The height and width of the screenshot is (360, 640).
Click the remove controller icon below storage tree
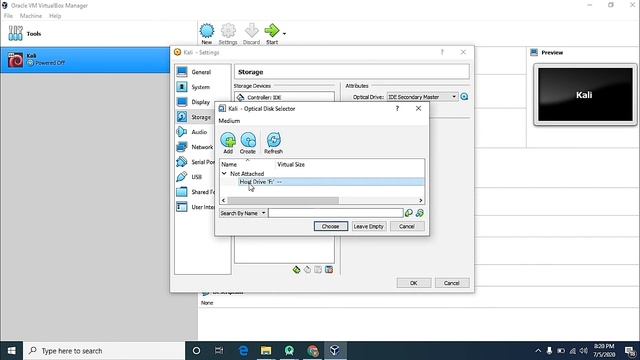307,269
